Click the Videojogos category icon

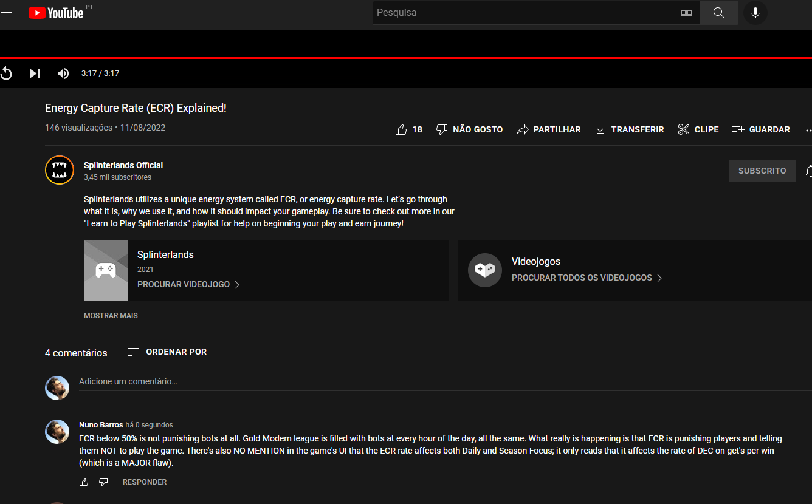click(x=485, y=270)
